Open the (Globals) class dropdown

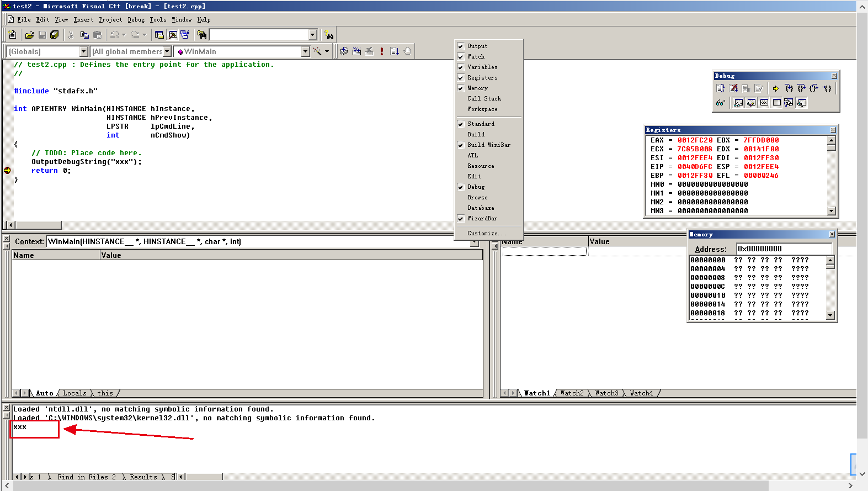pos(84,51)
